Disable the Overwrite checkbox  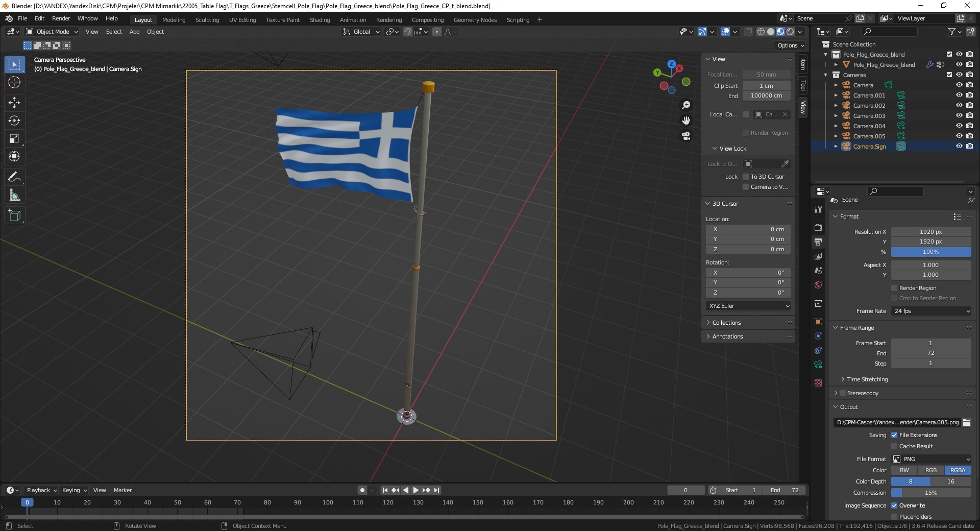coord(894,505)
